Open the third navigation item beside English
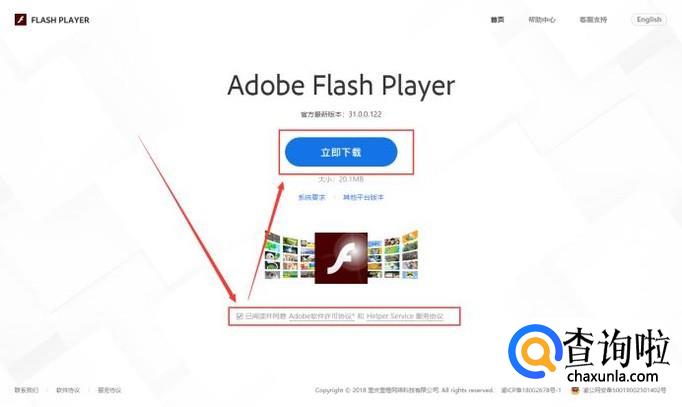This screenshot has height=407, width=682. point(593,20)
